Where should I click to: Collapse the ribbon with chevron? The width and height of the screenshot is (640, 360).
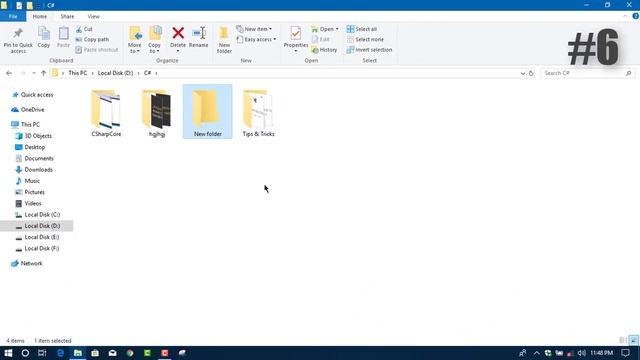click(625, 16)
